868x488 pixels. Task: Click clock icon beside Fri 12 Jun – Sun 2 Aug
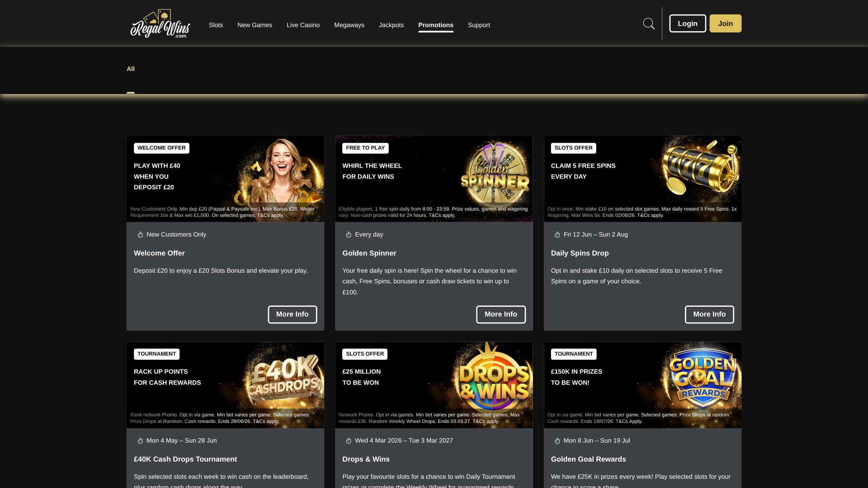pyautogui.click(x=557, y=235)
